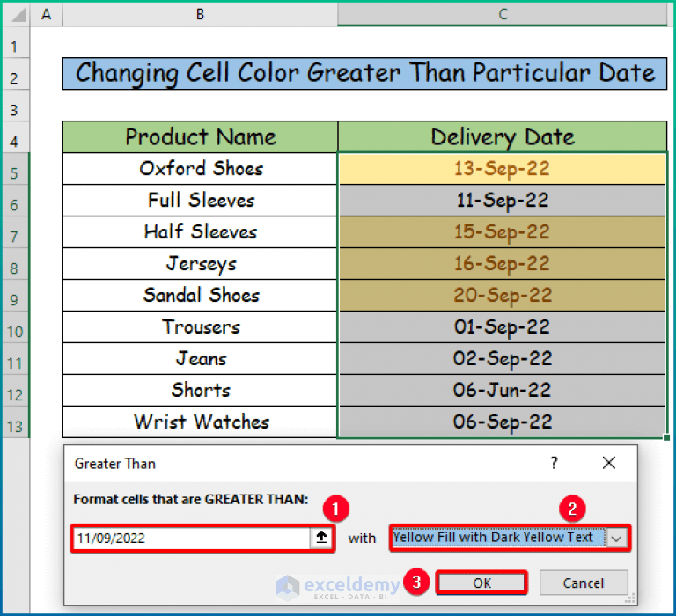Select the 01-Sep-22 date cell
The width and height of the screenshot is (676, 616).
coord(503,327)
